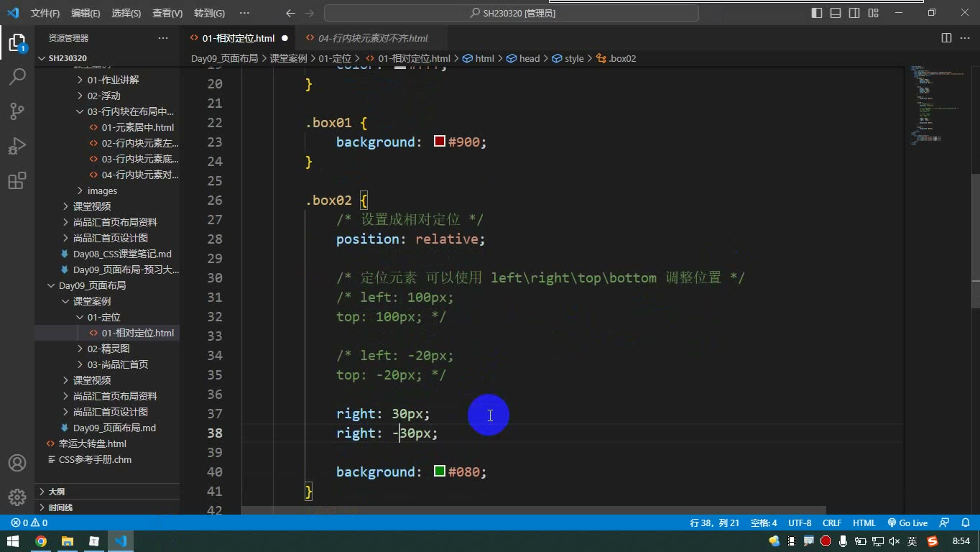
Task: Click the Chrome icon in the taskbar
Action: click(x=41, y=541)
